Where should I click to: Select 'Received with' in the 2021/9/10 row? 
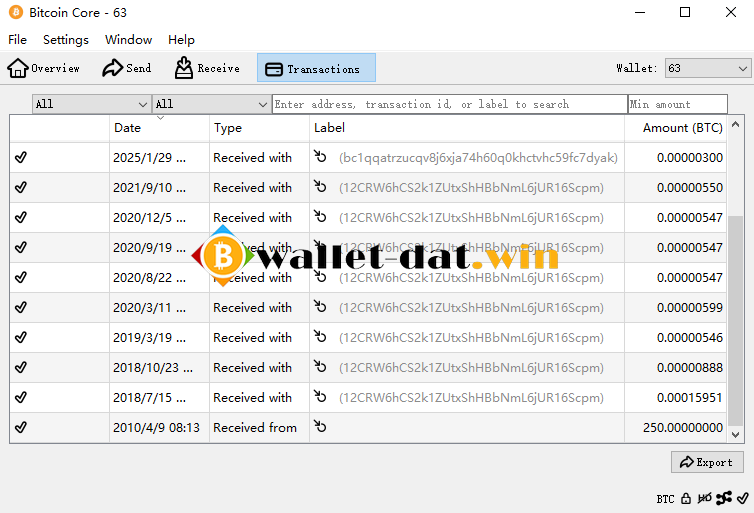(x=252, y=188)
